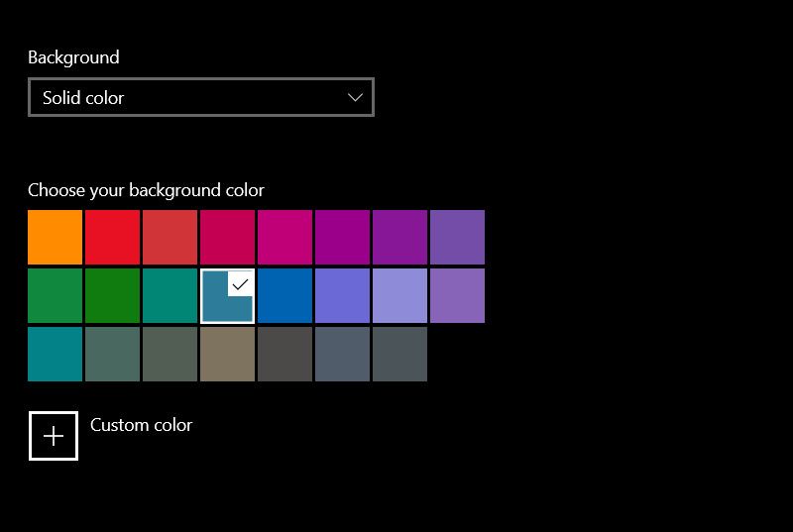Viewport: 793px width, 532px height.
Task: Pick the slate blue-gray swatch
Action: (x=342, y=354)
